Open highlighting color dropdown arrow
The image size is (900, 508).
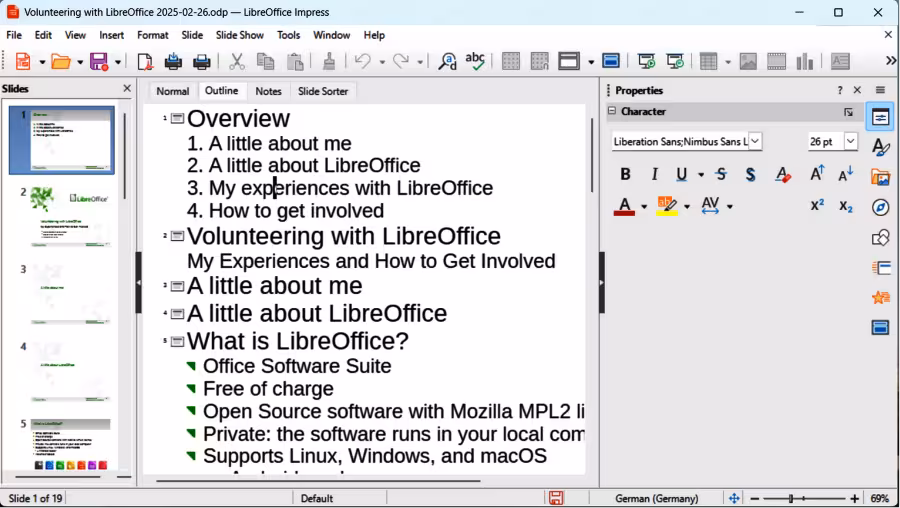[x=687, y=206]
